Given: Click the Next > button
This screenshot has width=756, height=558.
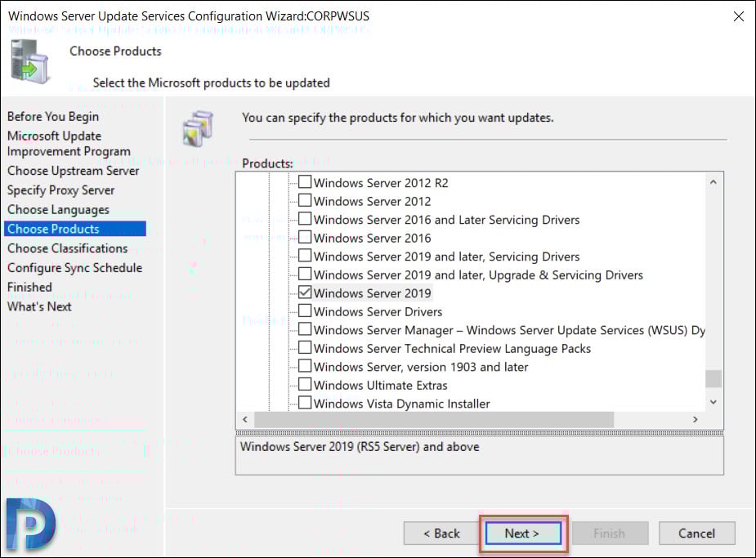Looking at the screenshot, I should coord(523,533).
